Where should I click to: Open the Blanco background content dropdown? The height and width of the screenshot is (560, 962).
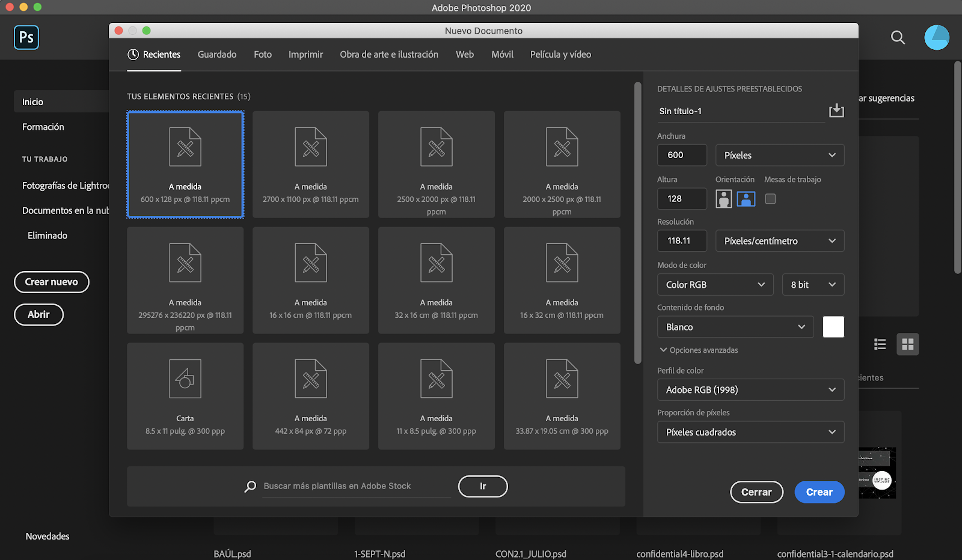click(735, 327)
